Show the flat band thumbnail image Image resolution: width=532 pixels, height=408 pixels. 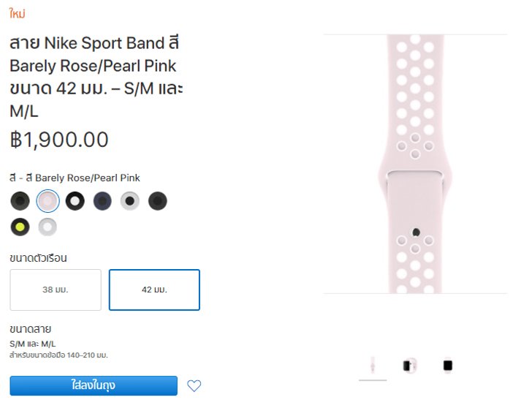[x=373, y=366]
